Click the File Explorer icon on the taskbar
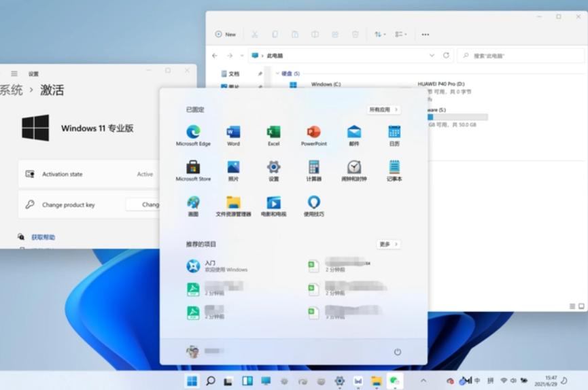This screenshot has height=390, width=588. click(x=376, y=381)
